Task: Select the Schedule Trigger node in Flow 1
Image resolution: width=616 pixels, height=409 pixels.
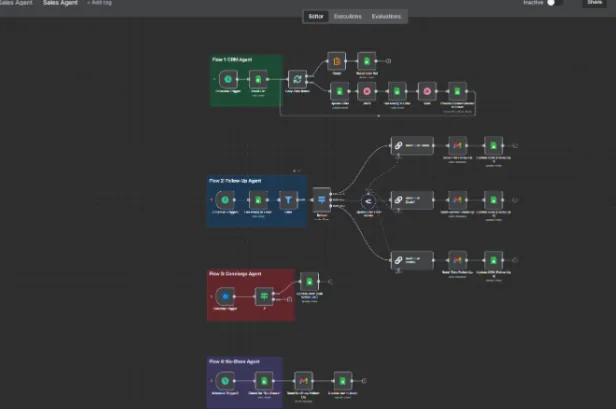Action: pyautogui.click(x=228, y=79)
